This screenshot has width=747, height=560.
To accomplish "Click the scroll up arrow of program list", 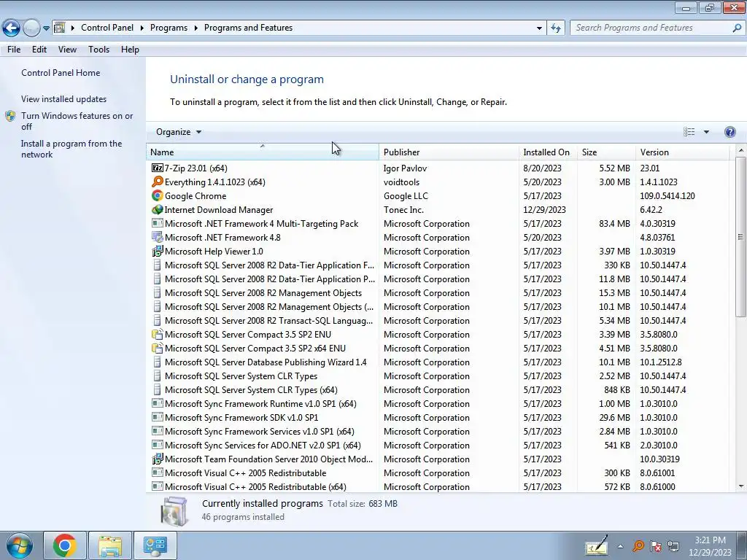I will (741, 150).
